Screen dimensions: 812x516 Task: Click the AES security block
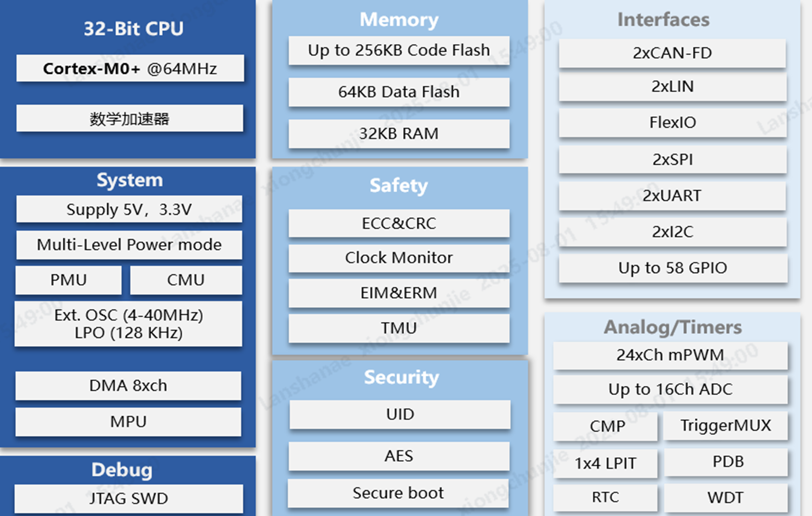[x=399, y=456]
